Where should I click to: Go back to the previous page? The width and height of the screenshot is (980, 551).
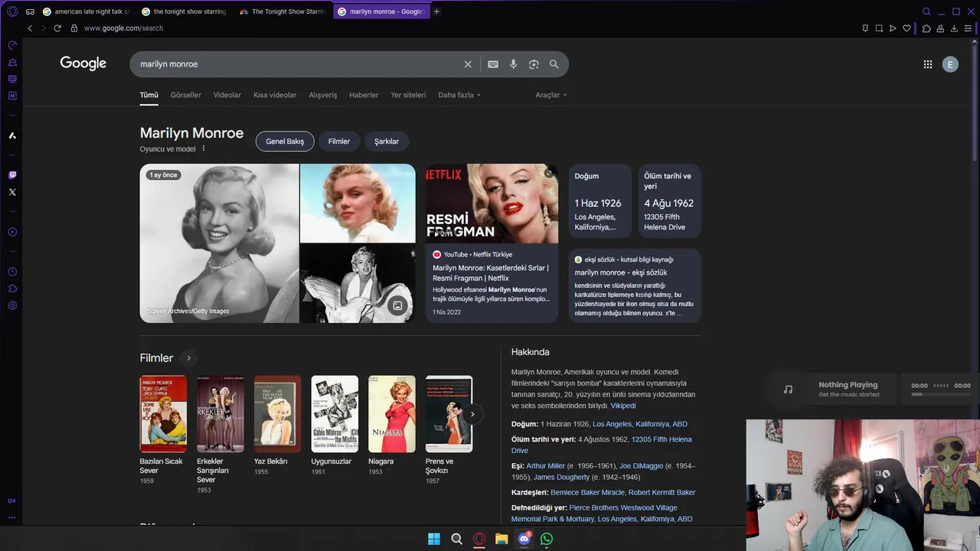(30, 28)
